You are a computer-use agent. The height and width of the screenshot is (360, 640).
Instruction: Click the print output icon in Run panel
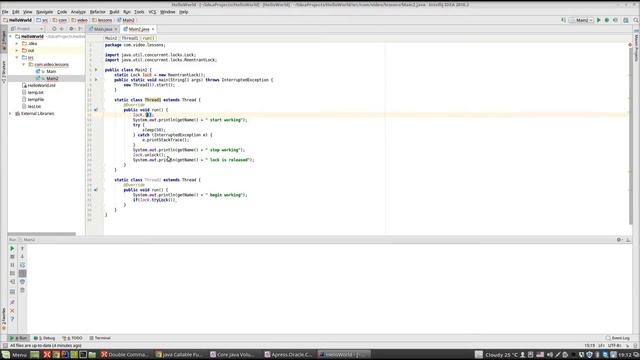[22, 282]
